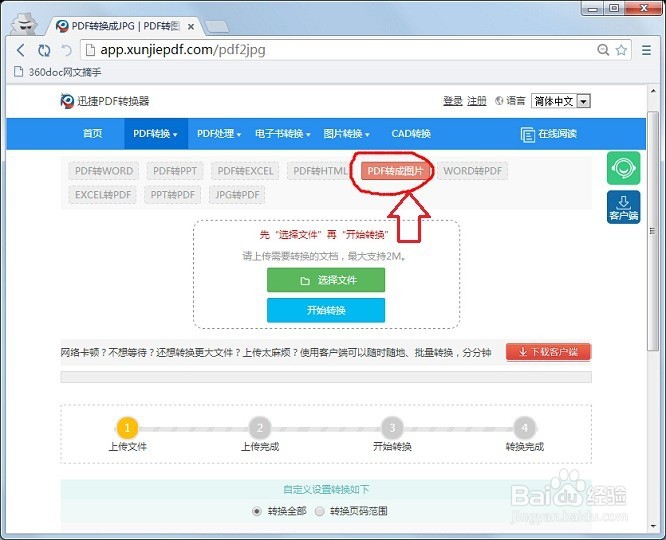666x540 pixels.
Task: Click the 注册 register link
Action: coord(477,101)
